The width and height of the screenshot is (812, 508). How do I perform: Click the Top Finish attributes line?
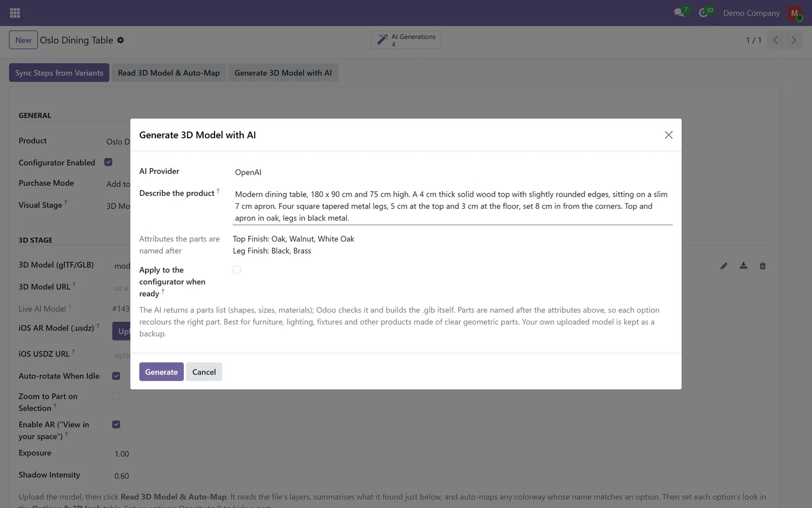293,239
